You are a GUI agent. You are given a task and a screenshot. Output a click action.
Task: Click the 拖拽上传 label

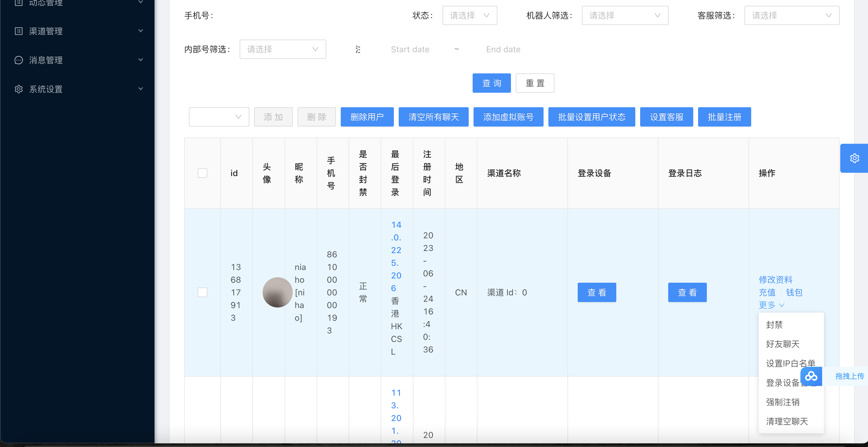[850, 376]
